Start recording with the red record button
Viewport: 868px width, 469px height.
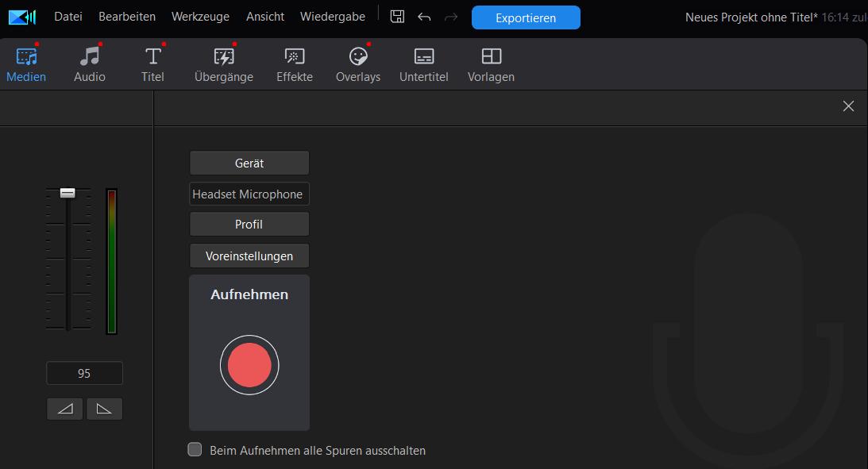(x=249, y=365)
